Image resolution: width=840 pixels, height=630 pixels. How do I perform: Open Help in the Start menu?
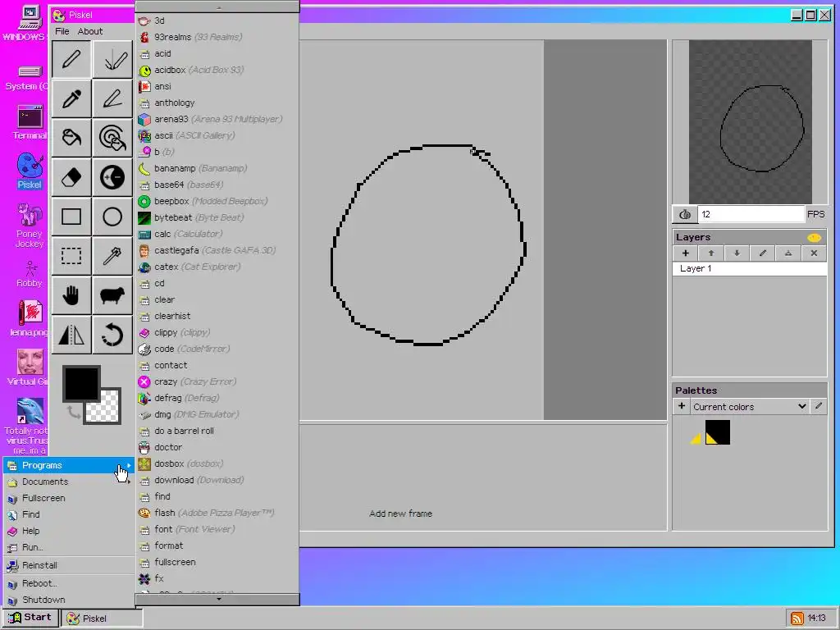pyautogui.click(x=69, y=531)
